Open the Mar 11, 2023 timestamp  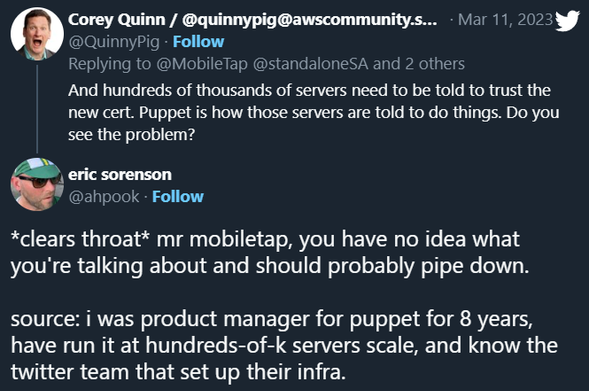click(506, 20)
